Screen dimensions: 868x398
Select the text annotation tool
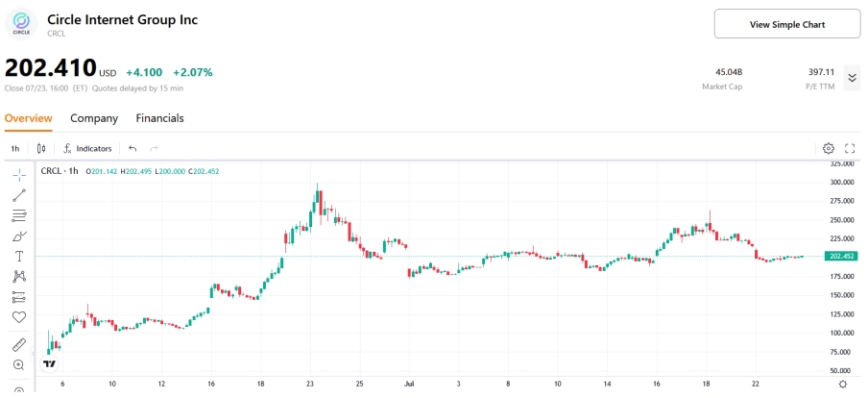point(19,256)
